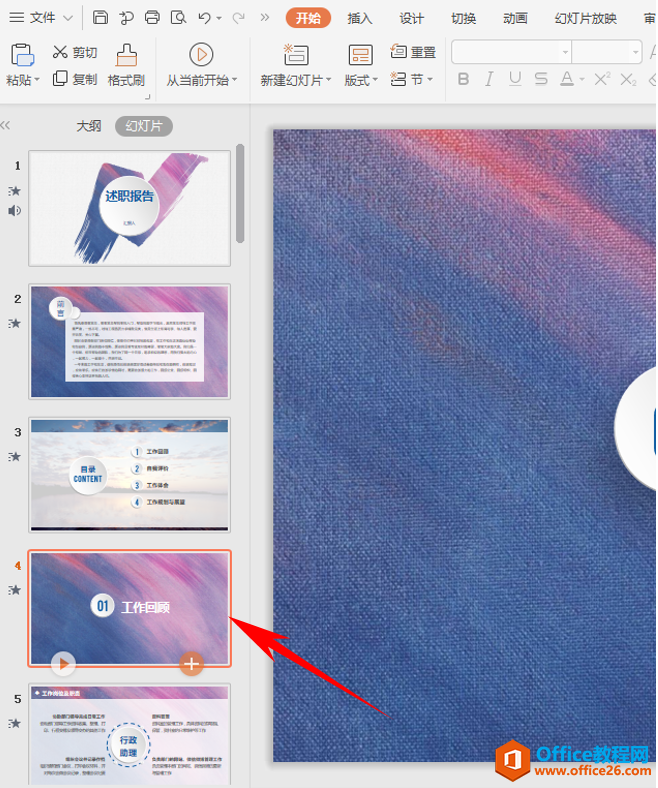Open the font size dropdown arrow

click(x=635, y=52)
